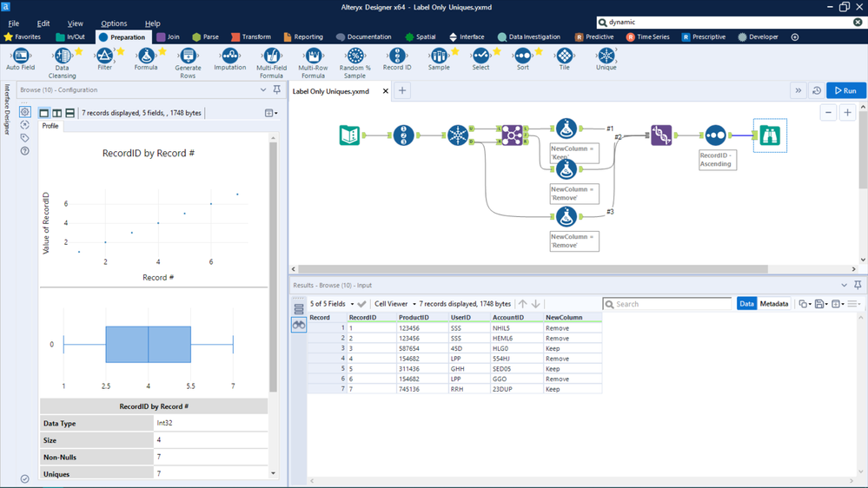The height and width of the screenshot is (488, 868).
Task: Click the Union node on canvas
Action: (661, 135)
